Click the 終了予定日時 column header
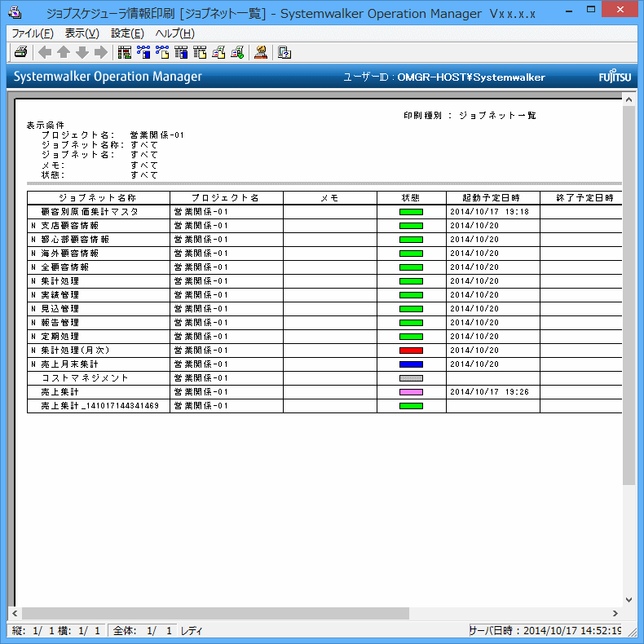Viewport: 644px width, 644px height. pyautogui.click(x=581, y=198)
